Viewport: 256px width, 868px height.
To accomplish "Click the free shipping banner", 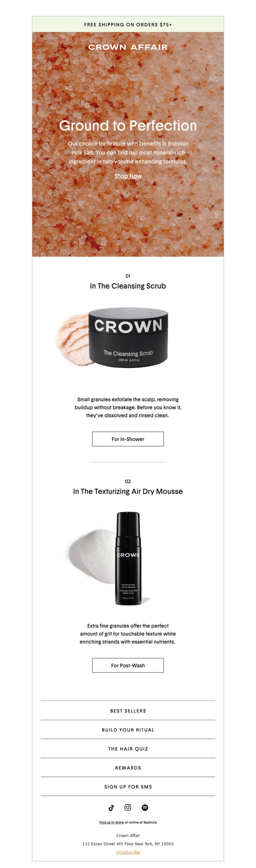I will 128,25.
